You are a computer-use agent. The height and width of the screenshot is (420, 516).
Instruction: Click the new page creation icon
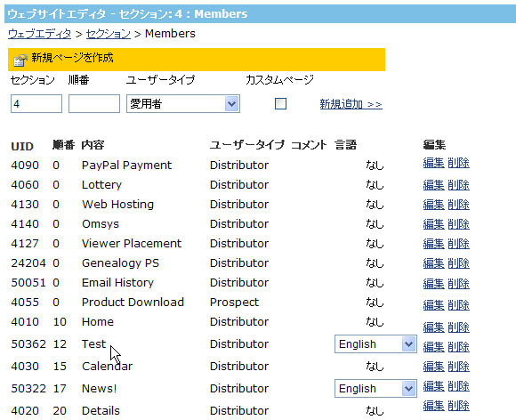[x=20, y=60]
